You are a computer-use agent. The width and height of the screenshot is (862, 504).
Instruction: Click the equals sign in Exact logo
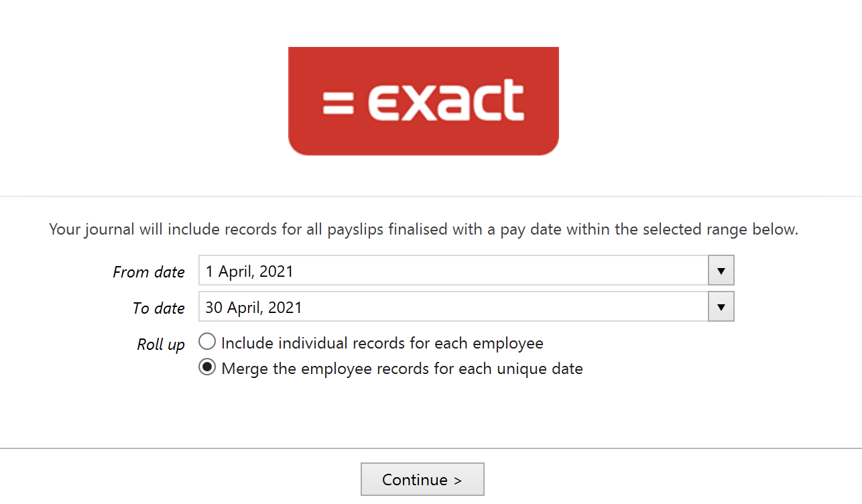[x=338, y=102]
